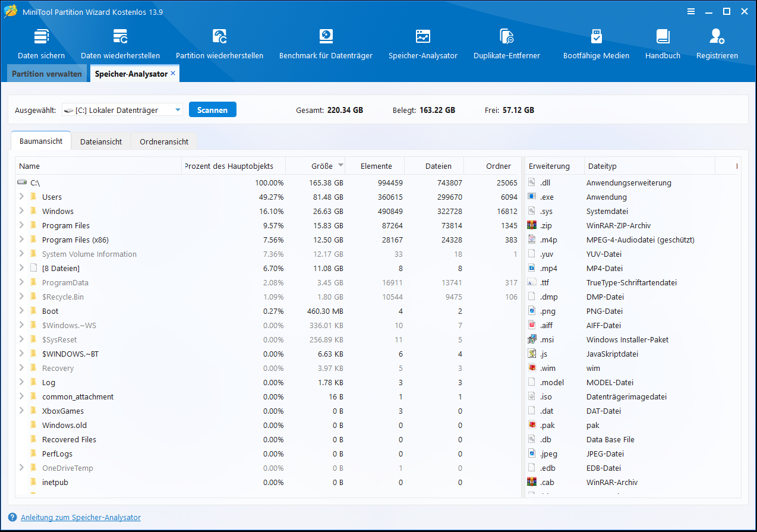Sort by Name column header
The image size is (757, 532).
99,166
